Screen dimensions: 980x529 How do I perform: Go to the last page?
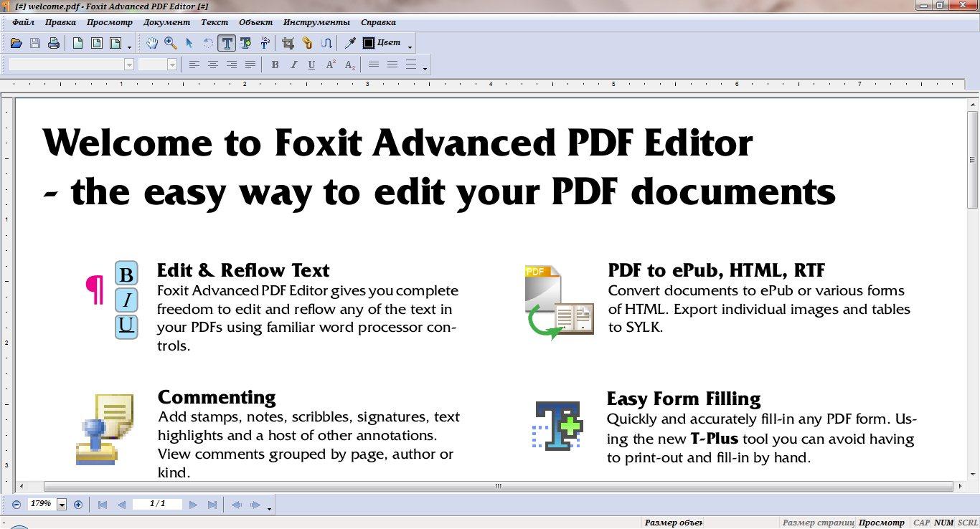212,505
